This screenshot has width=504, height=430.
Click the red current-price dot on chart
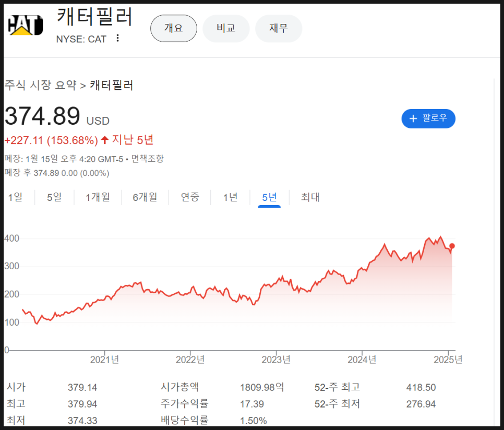click(x=452, y=246)
